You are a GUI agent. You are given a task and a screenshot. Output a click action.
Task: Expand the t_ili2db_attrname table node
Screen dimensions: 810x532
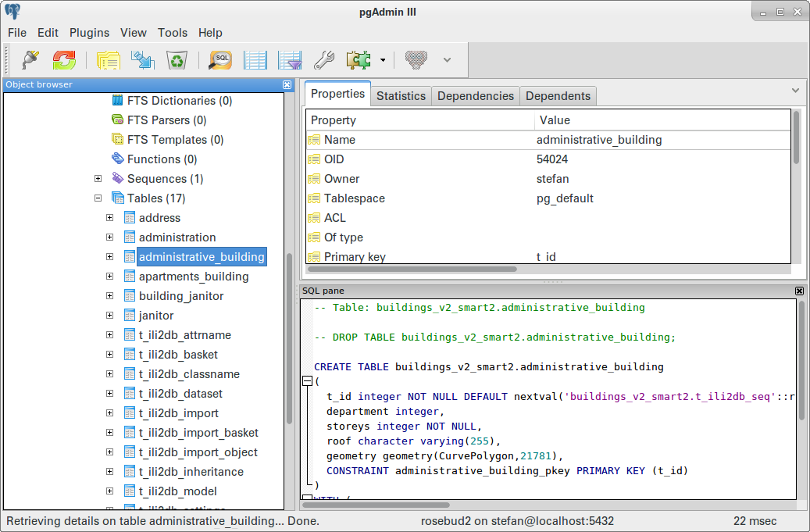click(x=109, y=335)
